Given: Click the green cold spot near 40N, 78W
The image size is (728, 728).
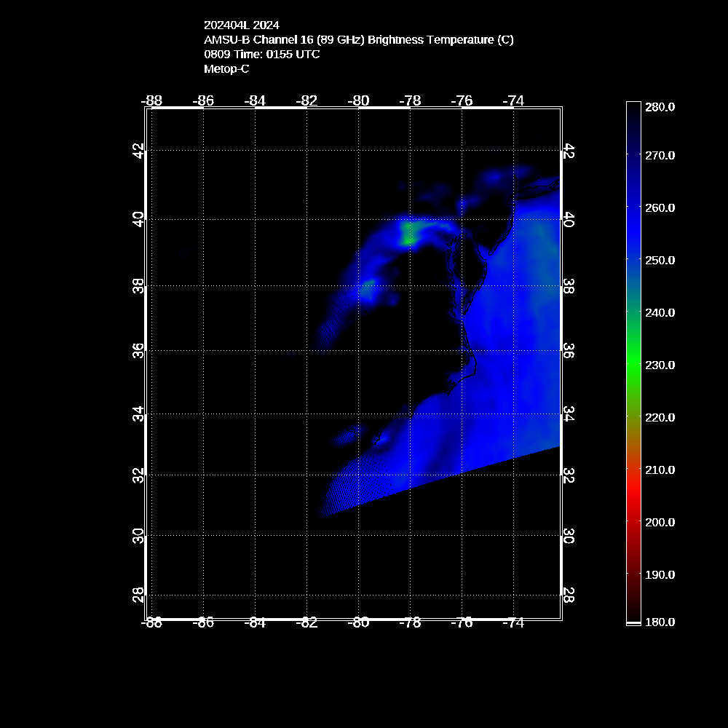Looking at the screenshot, I should [x=408, y=234].
